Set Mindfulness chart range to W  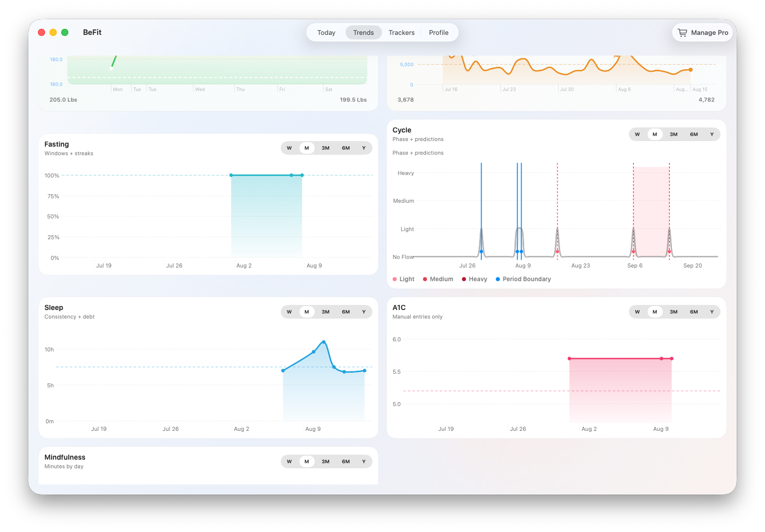pos(289,462)
